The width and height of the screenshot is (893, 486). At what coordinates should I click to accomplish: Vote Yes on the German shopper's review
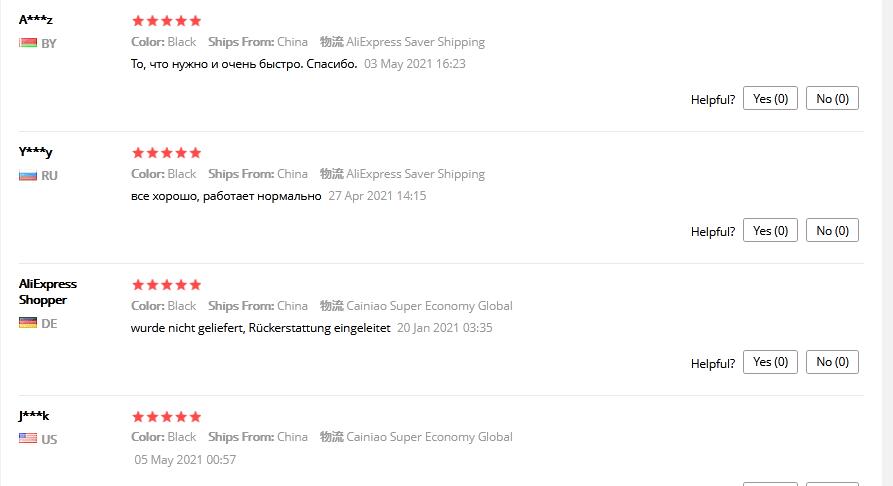770,362
